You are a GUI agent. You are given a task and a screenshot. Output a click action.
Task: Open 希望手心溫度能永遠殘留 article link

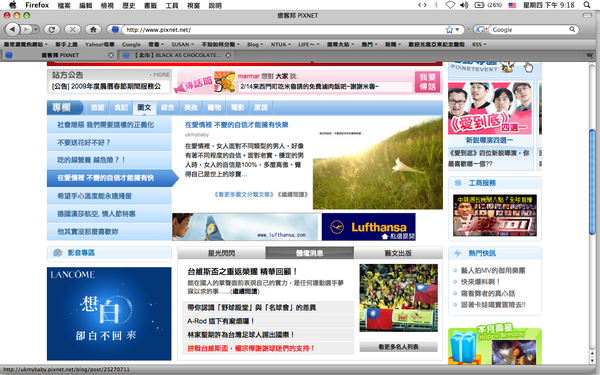95,196
